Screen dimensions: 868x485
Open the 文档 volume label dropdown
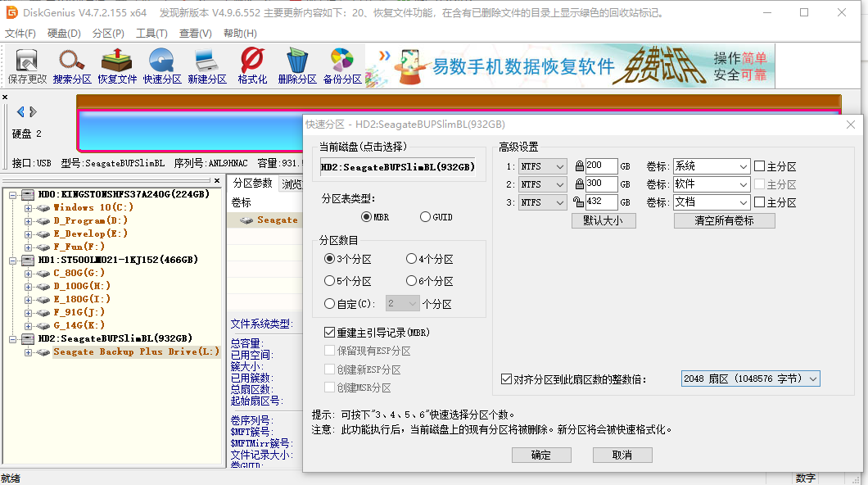712,202
